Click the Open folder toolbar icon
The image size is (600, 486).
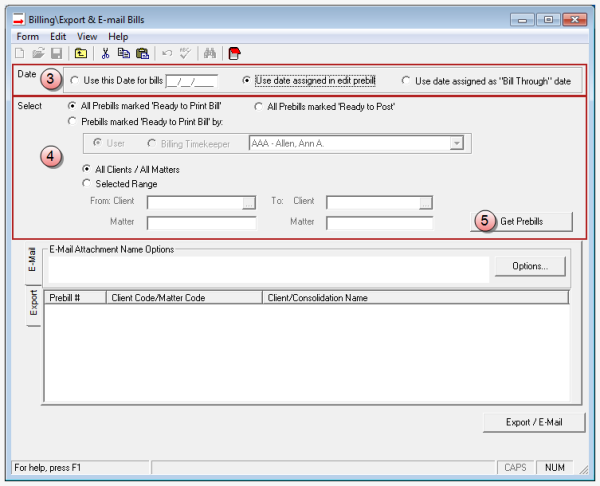pos(38,53)
